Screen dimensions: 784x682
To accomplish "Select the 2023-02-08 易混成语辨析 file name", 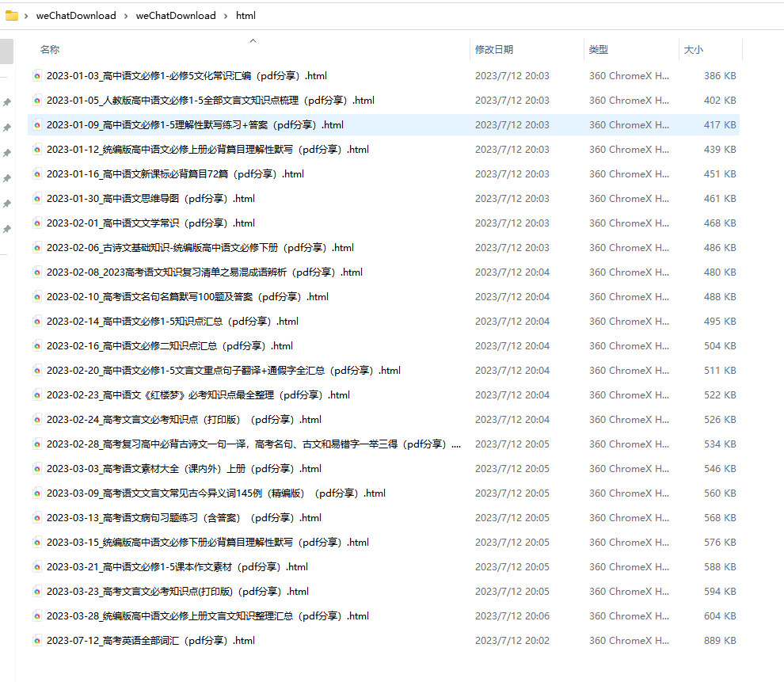I will tap(204, 272).
